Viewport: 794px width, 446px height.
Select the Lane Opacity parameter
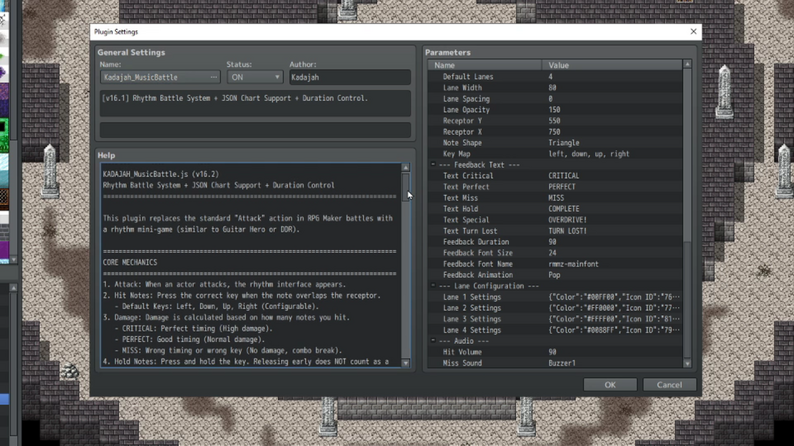(555, 109)
